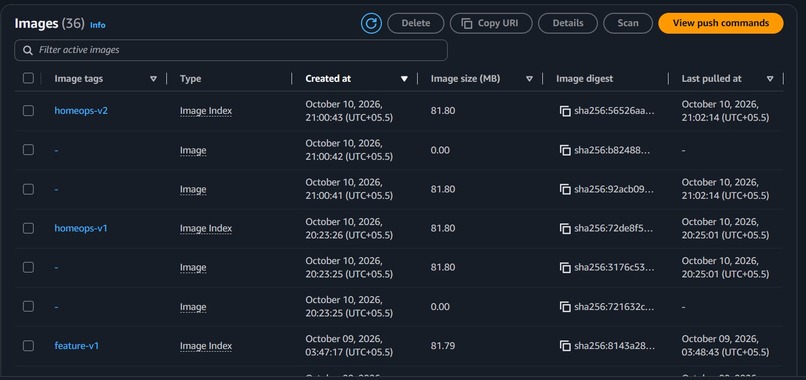Select created time 20:23:26 for homeops-v1

[349, 228]
